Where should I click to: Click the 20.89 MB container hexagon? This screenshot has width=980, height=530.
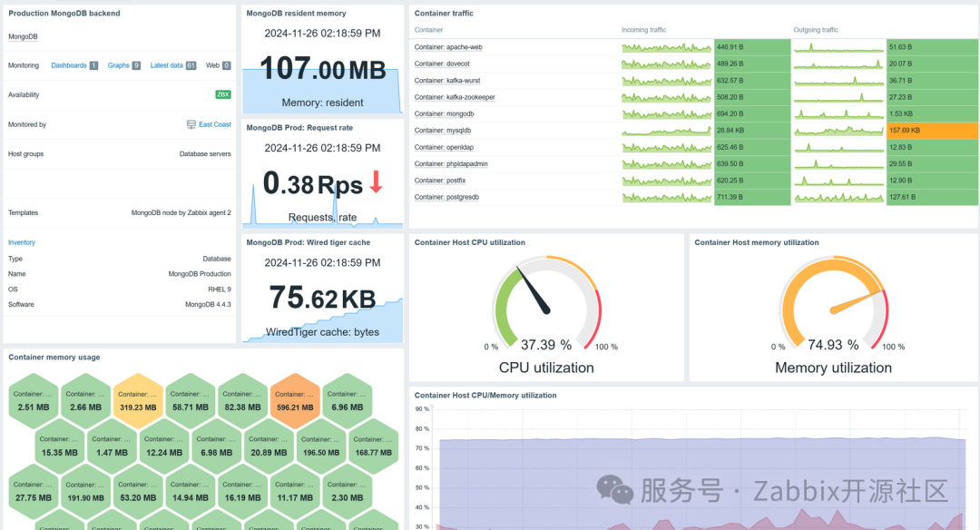point(269,447)
